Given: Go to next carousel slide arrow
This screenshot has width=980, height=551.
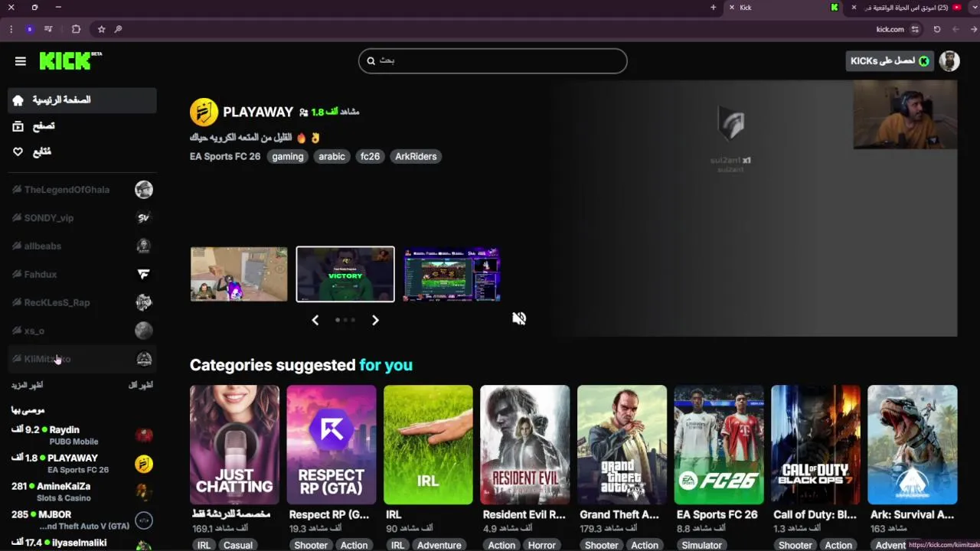Looking at the screenshot, I should click(375, 320).
